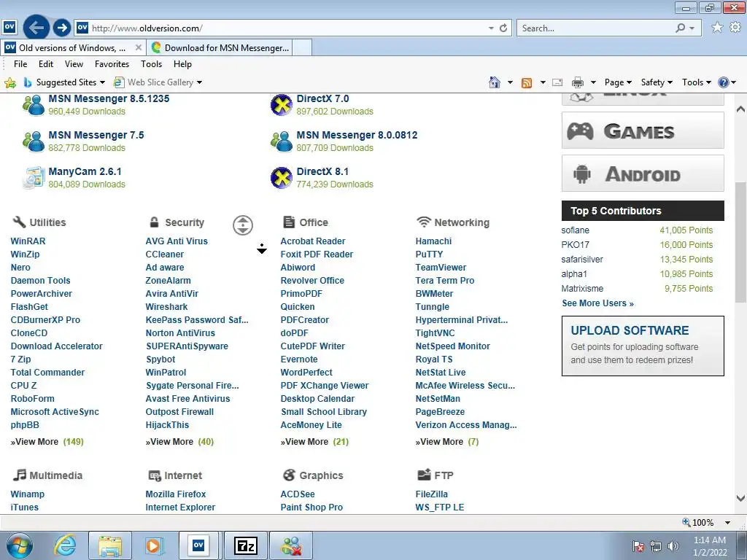Open address bar history dropdown arrow
The image size is (747, 560).
click(491, 28)
